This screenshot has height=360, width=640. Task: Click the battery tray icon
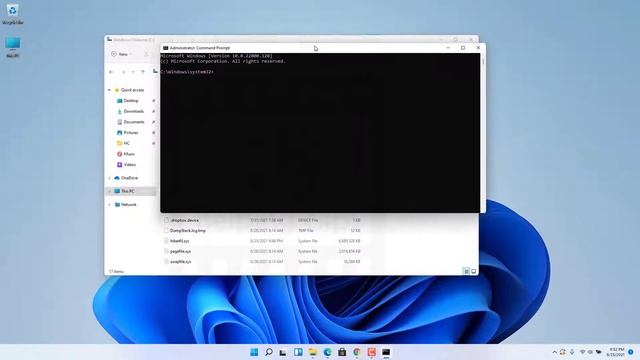click(599, 352)
